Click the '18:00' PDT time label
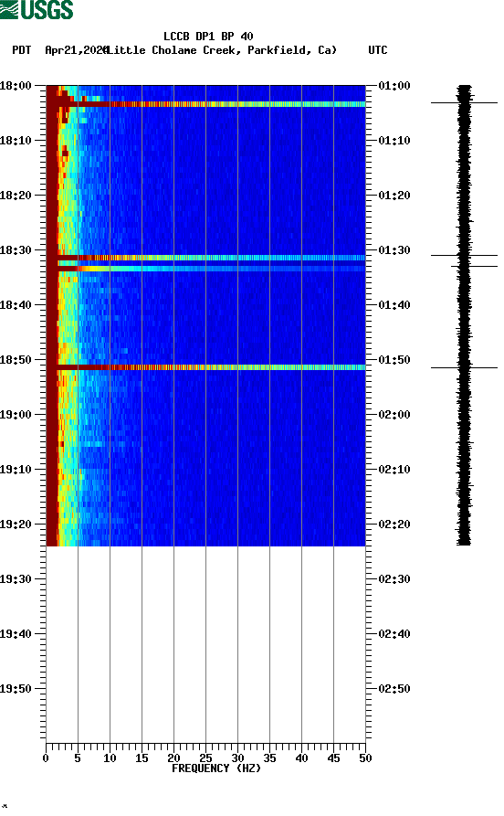This screenshot has height=816, width=504. coord(16,85)
